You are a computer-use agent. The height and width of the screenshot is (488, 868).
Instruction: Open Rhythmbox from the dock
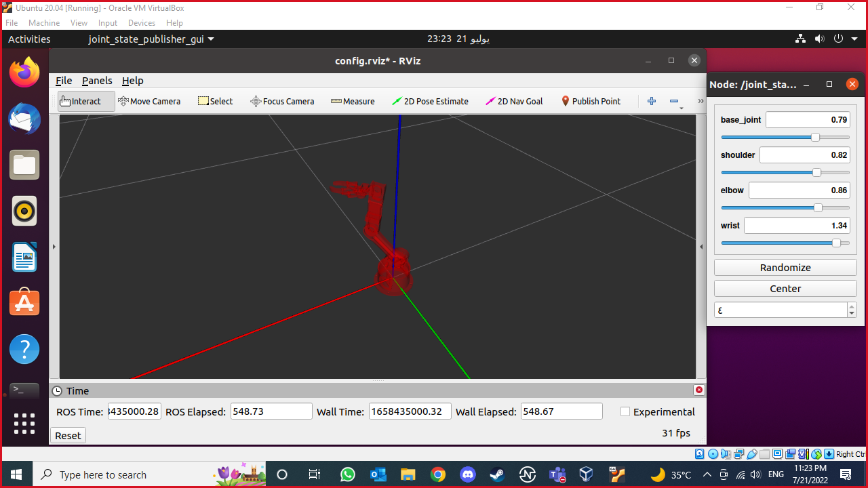tap(24, 211)
